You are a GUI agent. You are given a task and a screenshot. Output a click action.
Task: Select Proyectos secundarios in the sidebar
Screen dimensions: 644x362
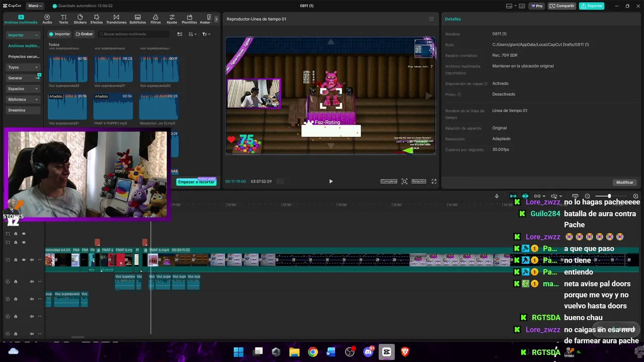click(x=24, y=57)
